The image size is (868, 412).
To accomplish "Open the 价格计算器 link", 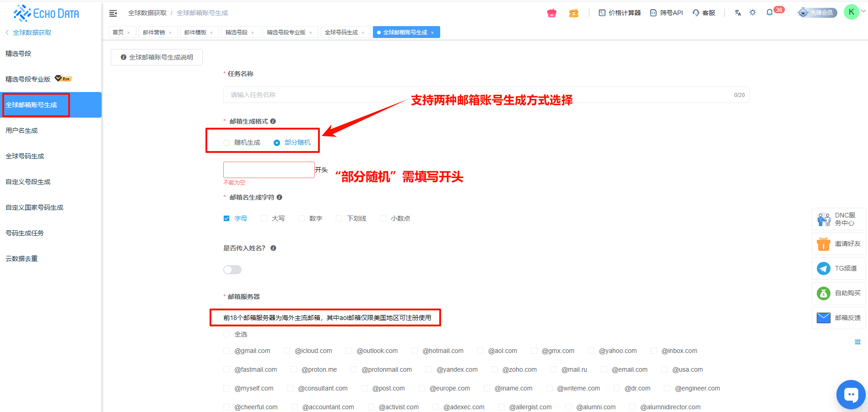I will [x=620, y=13].
